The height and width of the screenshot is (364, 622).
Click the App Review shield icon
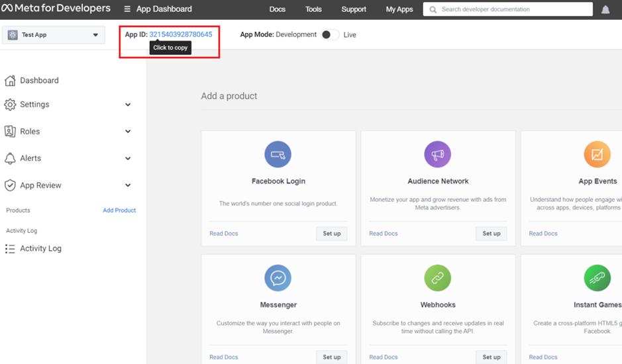[x=10, y=185]
